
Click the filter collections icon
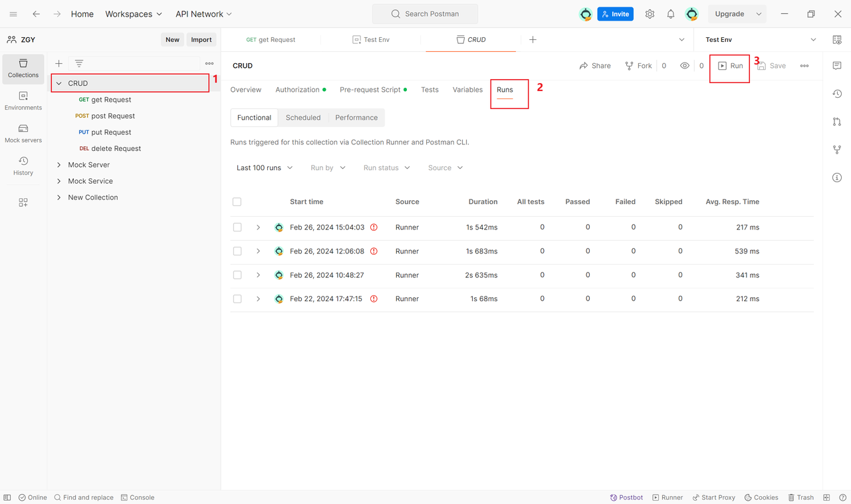pyautogui.click(x=79, y=64)
